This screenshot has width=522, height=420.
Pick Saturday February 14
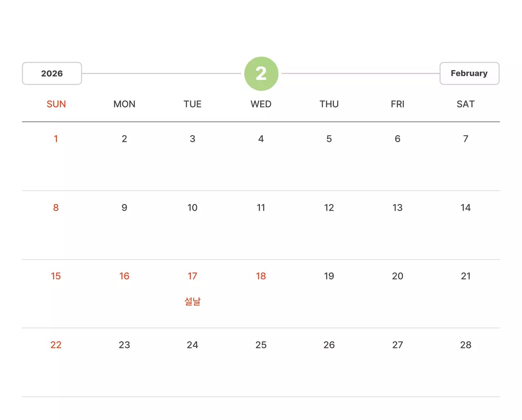[465, 208]
